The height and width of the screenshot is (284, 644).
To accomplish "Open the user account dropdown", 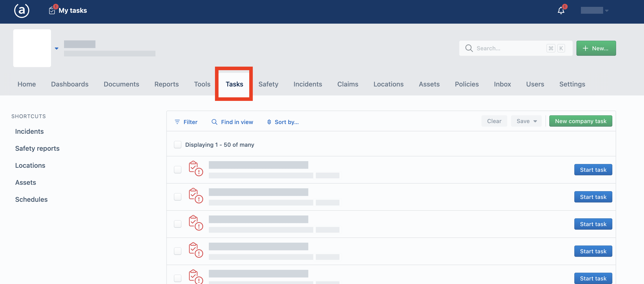I will point(594,10).
